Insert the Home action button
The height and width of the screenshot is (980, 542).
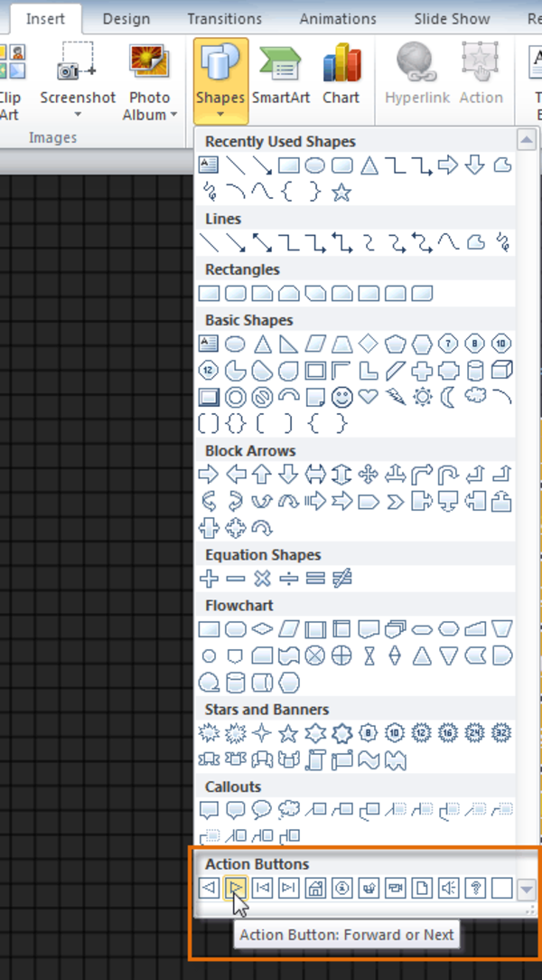[x=315, y=888]
